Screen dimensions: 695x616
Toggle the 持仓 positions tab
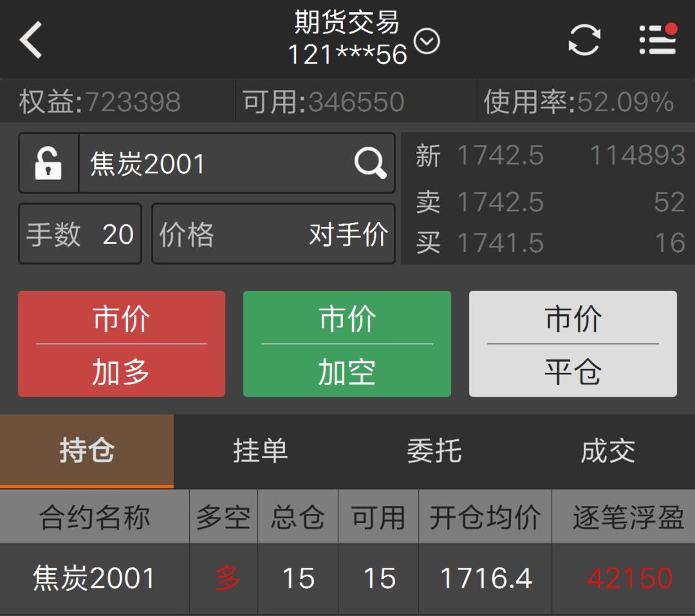click(87, 450)
